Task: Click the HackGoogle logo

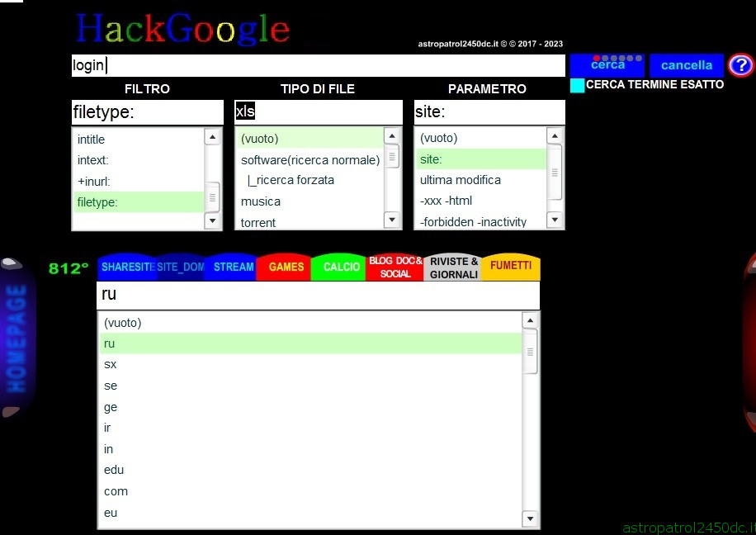Action: 182,29
